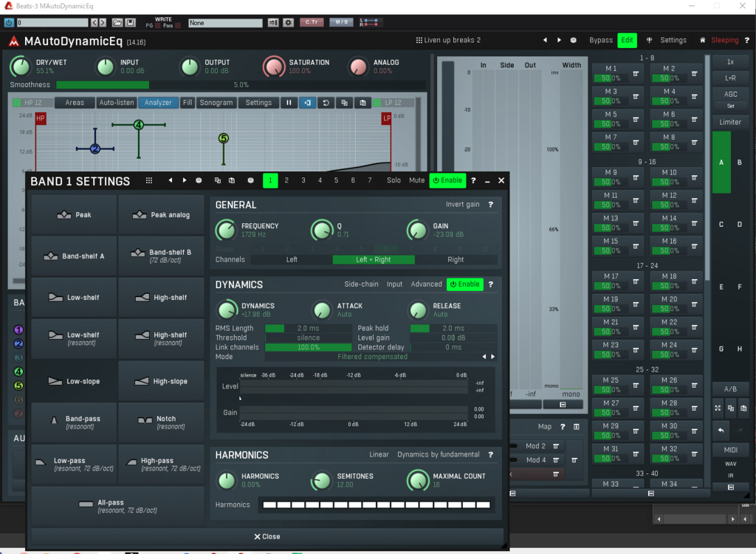Open the Liven up breaks 2 preset list
756x554 pixels.
[x=448, y=41]
